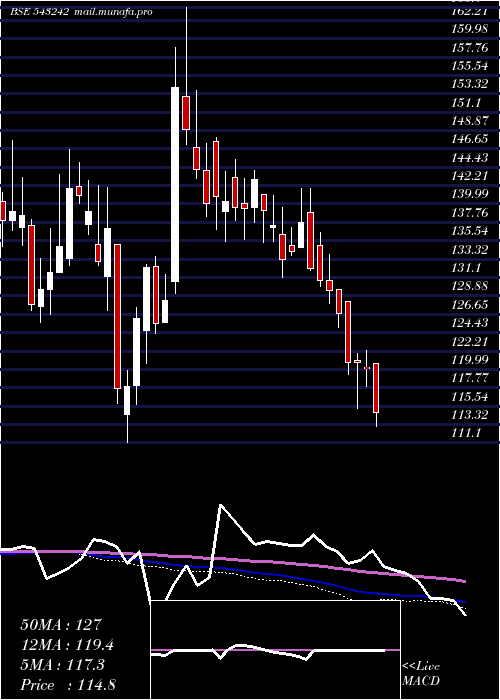Select the 157.76 price axis label
Image resolution: width=500 pixels, height=700 pixels.
(x=469, y=47)
